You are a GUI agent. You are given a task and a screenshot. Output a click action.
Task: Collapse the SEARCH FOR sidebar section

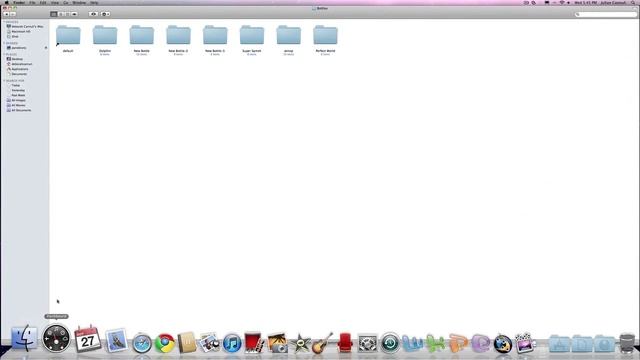[x=4, y=81]
